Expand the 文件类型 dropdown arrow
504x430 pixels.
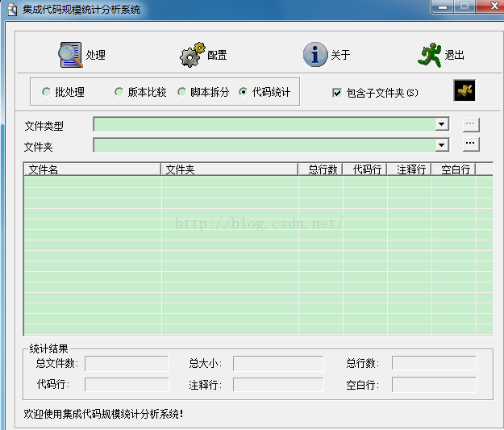pos(442,124)
